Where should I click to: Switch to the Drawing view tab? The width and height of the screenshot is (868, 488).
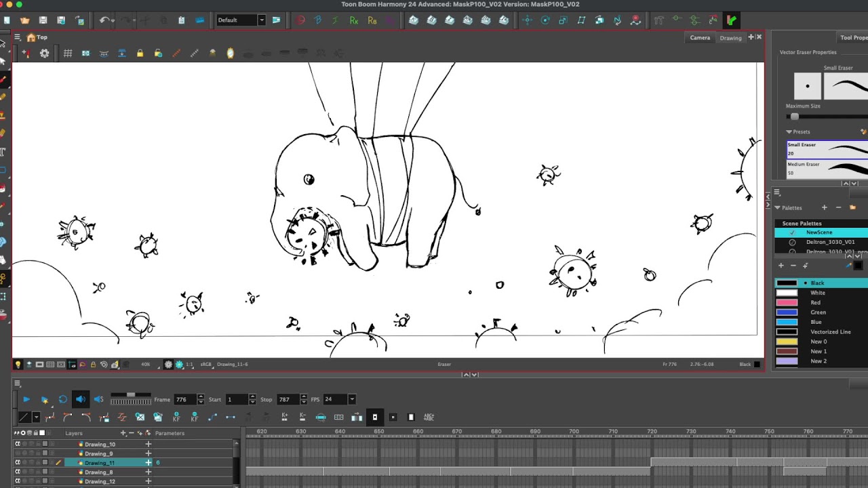(x=730, y=38)
